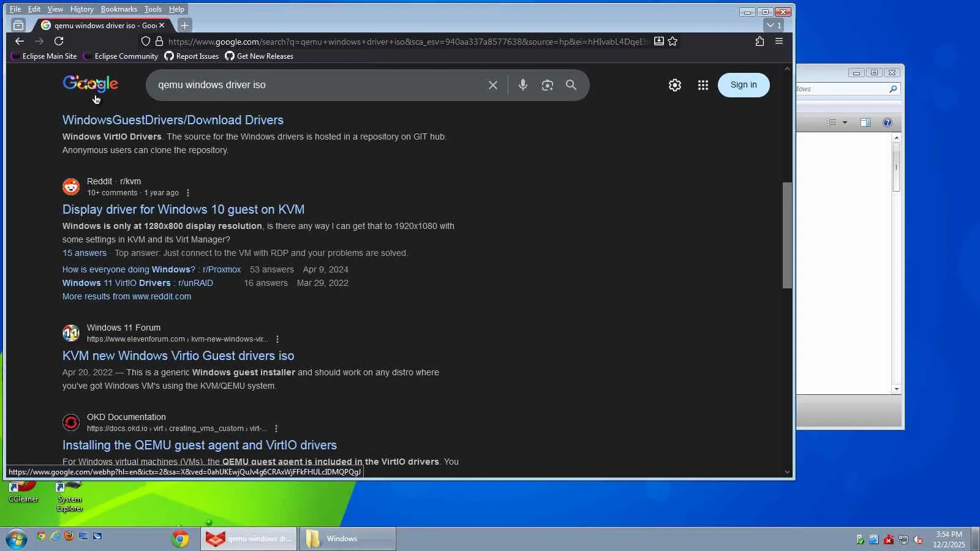Open Explorer help question mark icon
This screenshot has width=980, height=551.
[x=888, y=122]
